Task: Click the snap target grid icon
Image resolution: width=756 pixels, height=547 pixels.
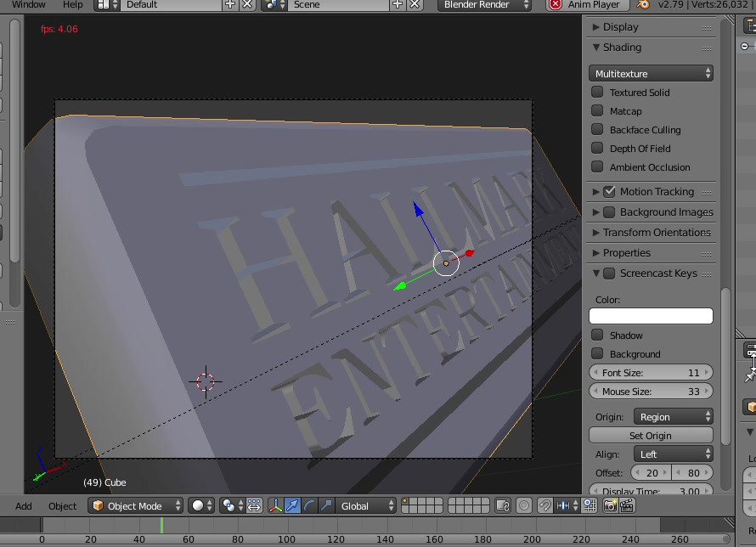Action: pyautogui.click(x=590, y=505)
